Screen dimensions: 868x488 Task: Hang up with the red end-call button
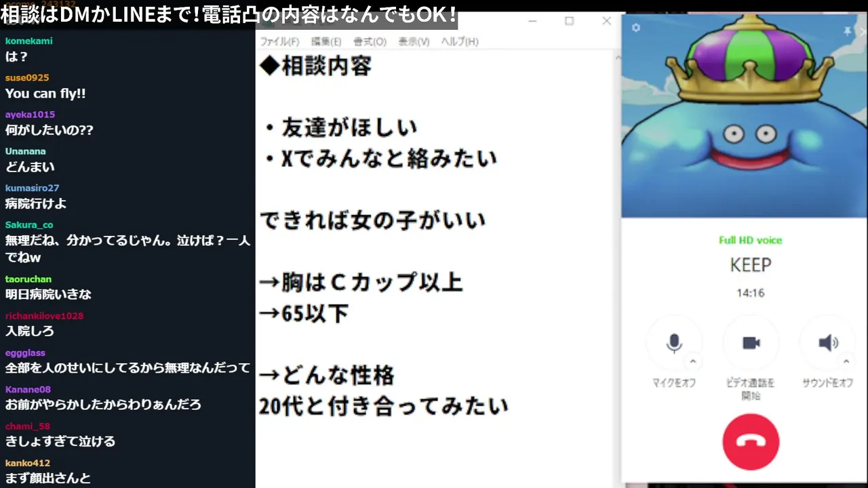click(x=751, y=441)
